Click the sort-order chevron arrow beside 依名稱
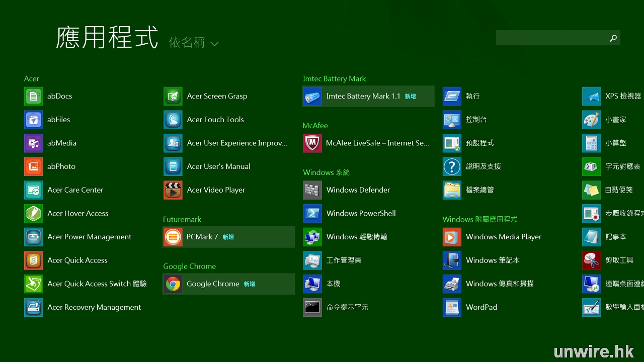644x362 pixels. tap(214, 44)
